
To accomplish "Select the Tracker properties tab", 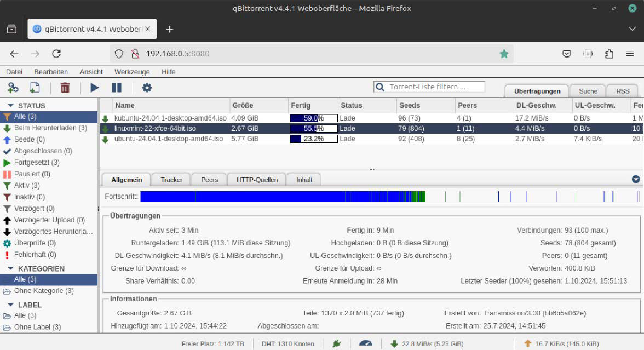I will pyautogui.click(x=171, y=180).
